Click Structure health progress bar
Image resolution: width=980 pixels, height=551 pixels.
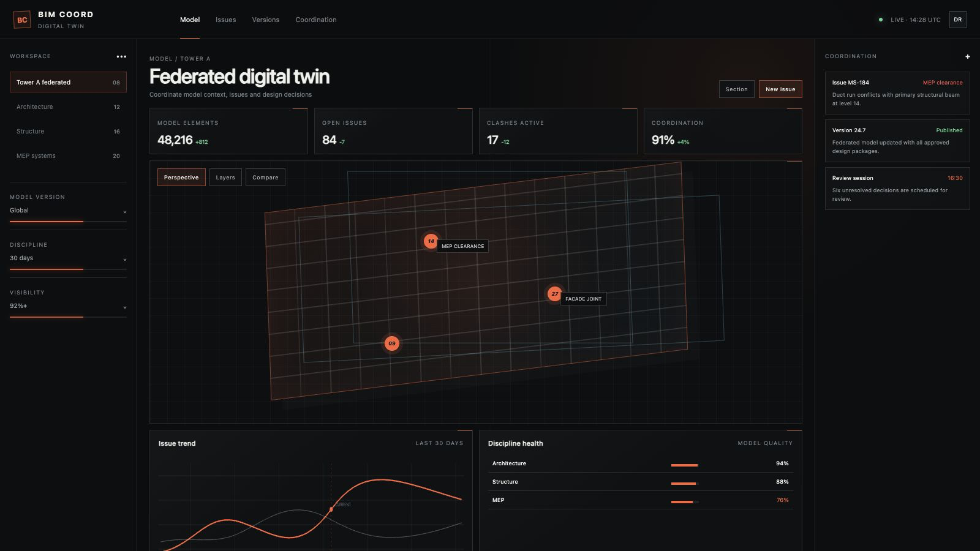pos(685,484)
